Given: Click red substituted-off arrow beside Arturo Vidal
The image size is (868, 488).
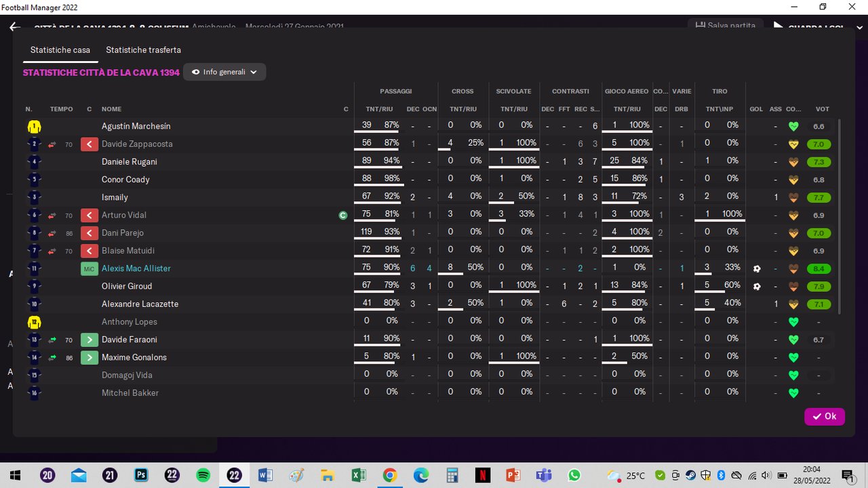Looking at the screenshot, I should click(89, 216).
